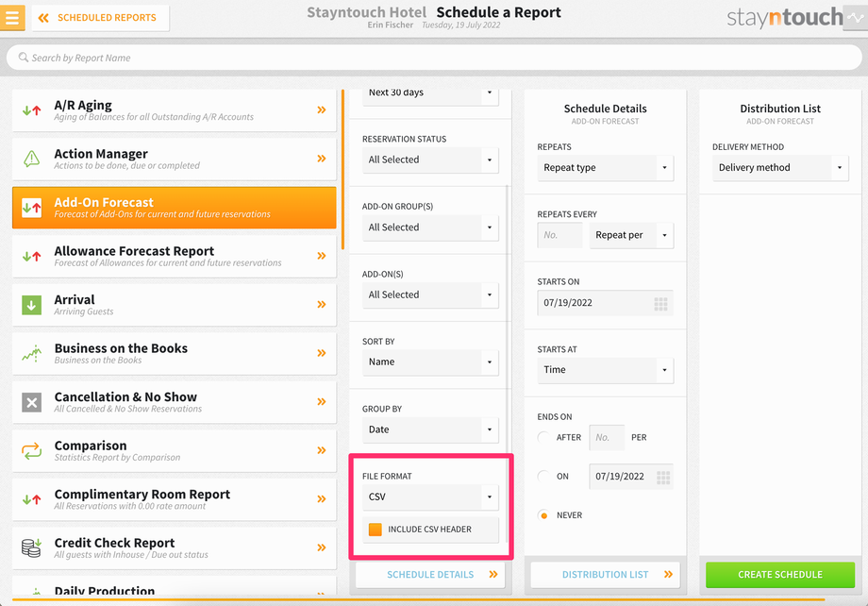This screenshot has height=606, width=868.
Task: Click the Distribution List button
Action: [x=605, y=575]
